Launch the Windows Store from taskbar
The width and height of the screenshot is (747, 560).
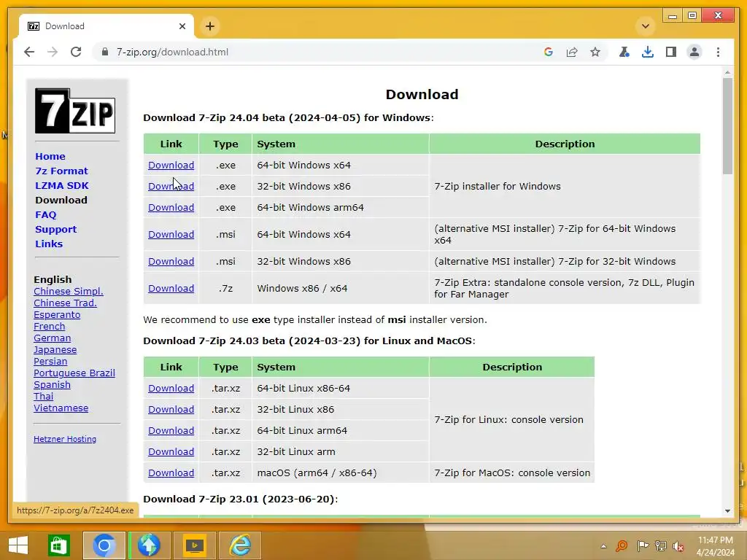point(58,545)
